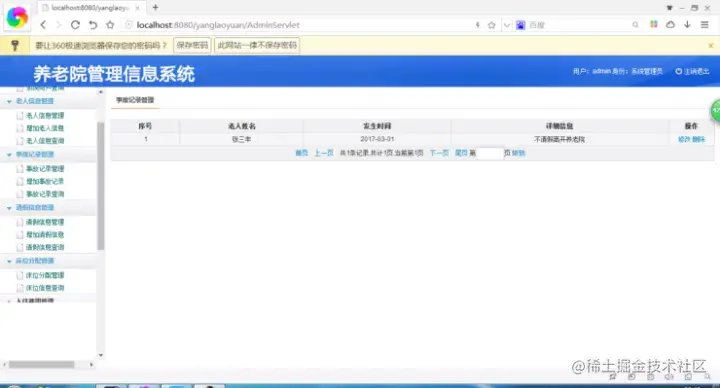Collapse the 老人信息管理 group with its arrow

point(9,101)
